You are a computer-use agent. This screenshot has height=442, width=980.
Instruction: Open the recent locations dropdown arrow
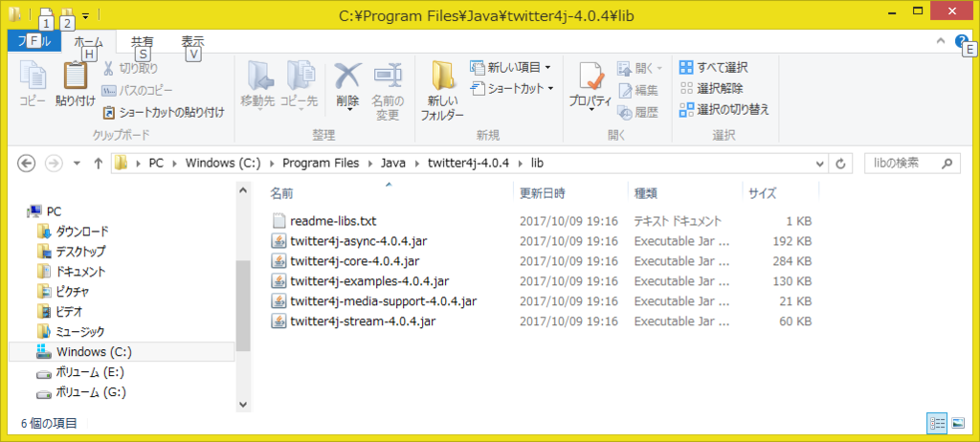pos(77,164)
